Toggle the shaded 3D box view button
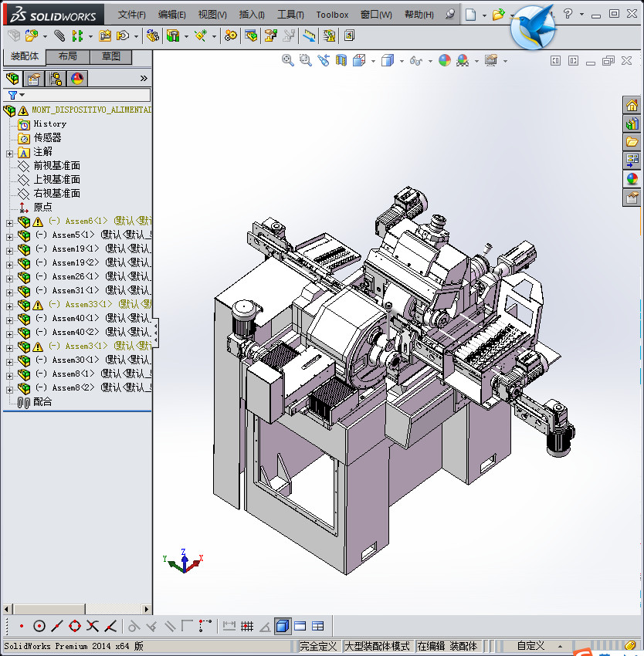This screenshot has height=656, width=644. click(x=283, y=626)
